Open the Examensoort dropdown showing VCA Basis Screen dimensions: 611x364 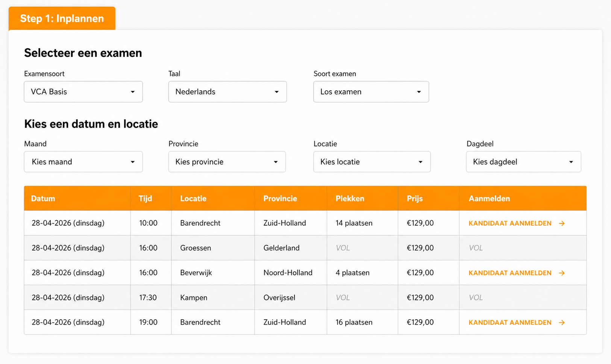pos(83,92)
